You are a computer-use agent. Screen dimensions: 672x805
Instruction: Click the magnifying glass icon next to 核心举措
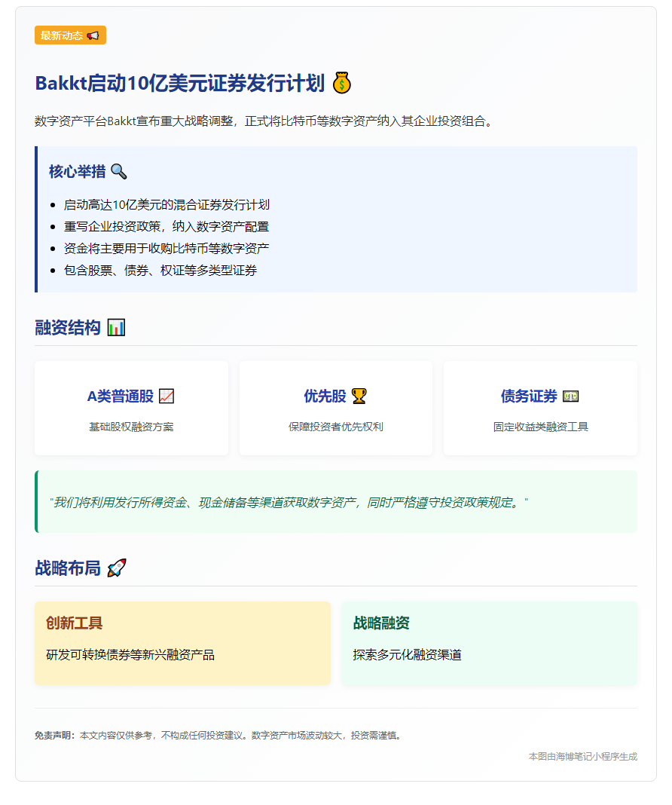pos(118,171)
